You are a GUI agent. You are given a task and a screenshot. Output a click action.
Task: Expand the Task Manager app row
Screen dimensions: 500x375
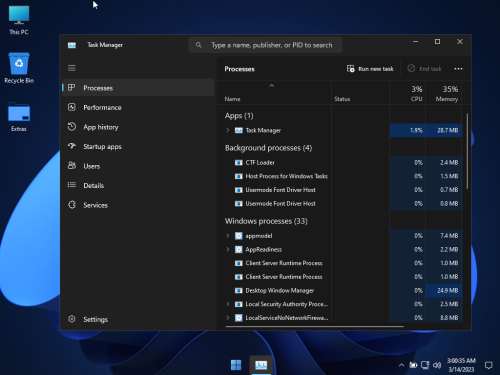click(x=228, y=130)
